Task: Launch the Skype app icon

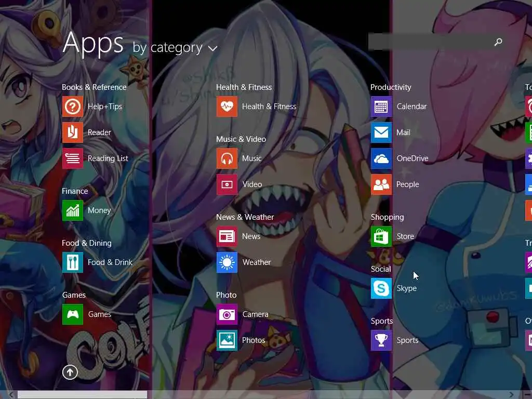Action: (381, 288)
